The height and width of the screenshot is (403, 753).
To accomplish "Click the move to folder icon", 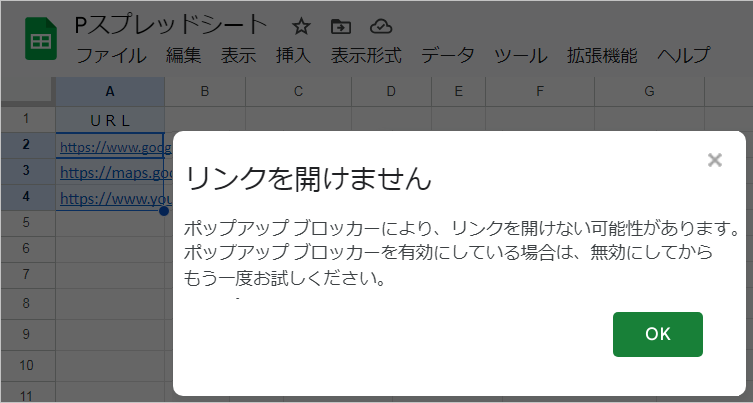I will point(340,25).
